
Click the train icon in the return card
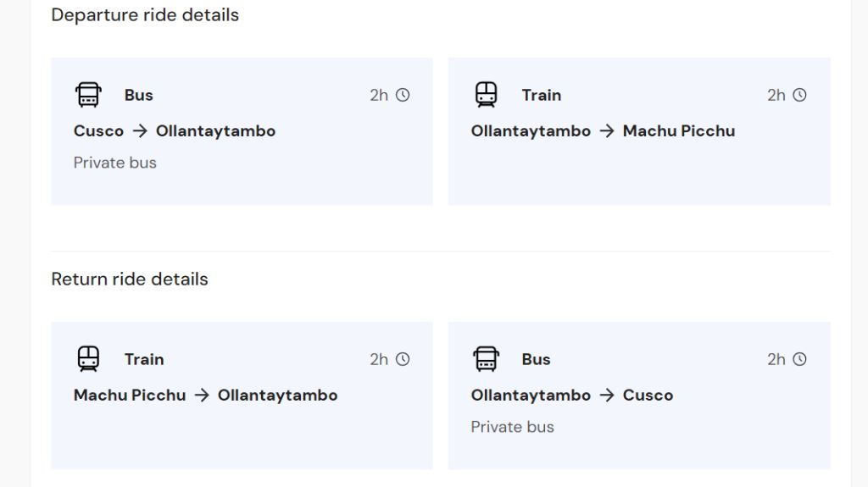(x=88, y=359)
